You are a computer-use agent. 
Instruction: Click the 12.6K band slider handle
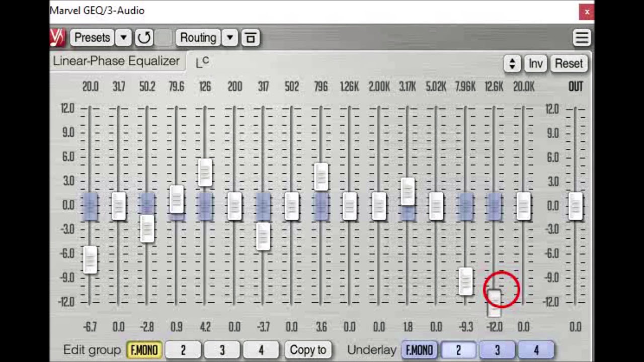(x=494, y=303)
